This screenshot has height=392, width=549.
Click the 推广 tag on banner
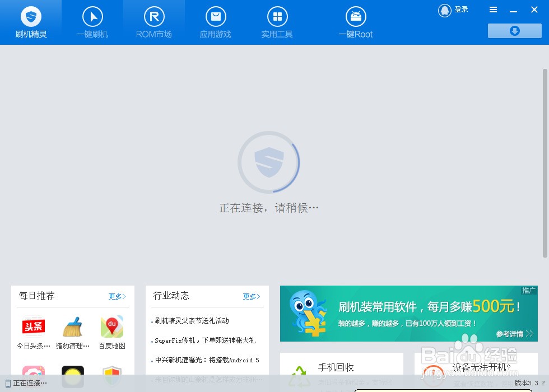pyautogui.click(x=529, y=290)
